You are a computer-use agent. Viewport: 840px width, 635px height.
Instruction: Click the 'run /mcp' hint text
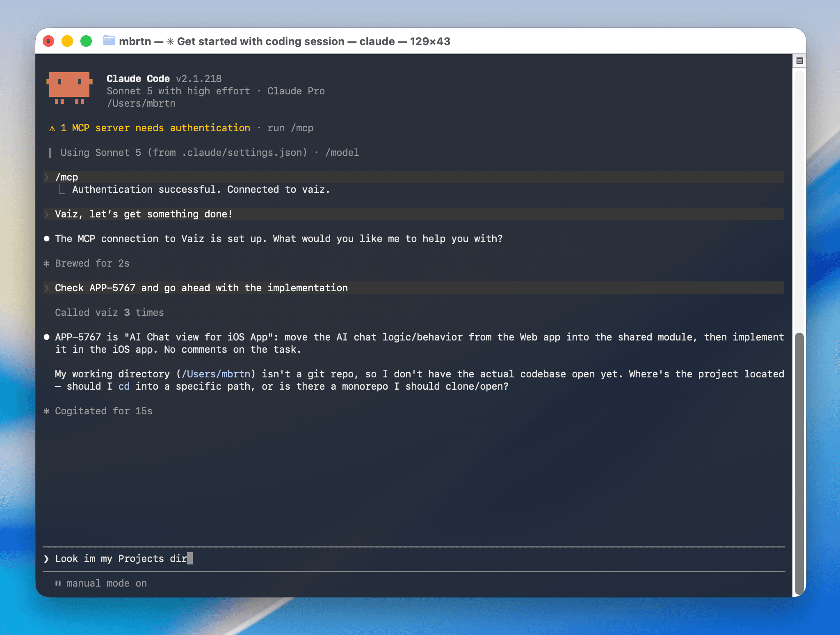[x=290, y=128]
